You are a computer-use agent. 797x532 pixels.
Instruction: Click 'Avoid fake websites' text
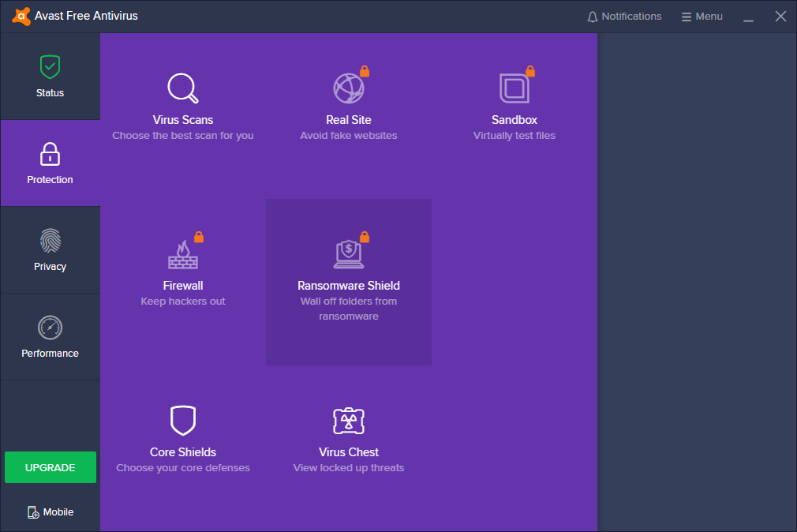349,135
